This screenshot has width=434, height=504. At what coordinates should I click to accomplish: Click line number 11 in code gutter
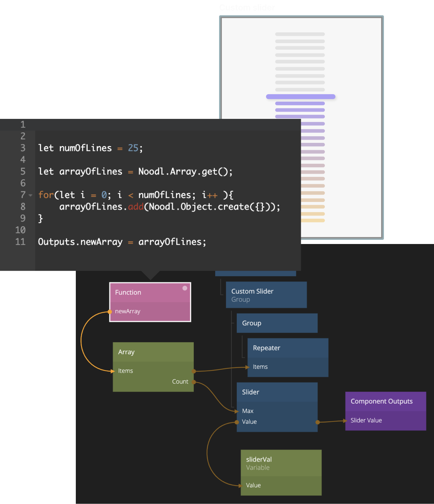pyautogui.click(x=21, y=242)
